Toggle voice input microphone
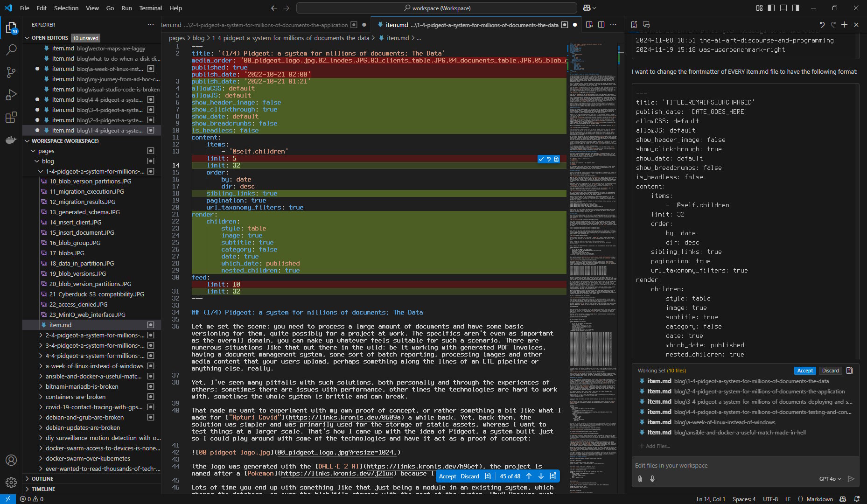Image resolution: width=867 pixels, height=504 pixels. (652, 479)
